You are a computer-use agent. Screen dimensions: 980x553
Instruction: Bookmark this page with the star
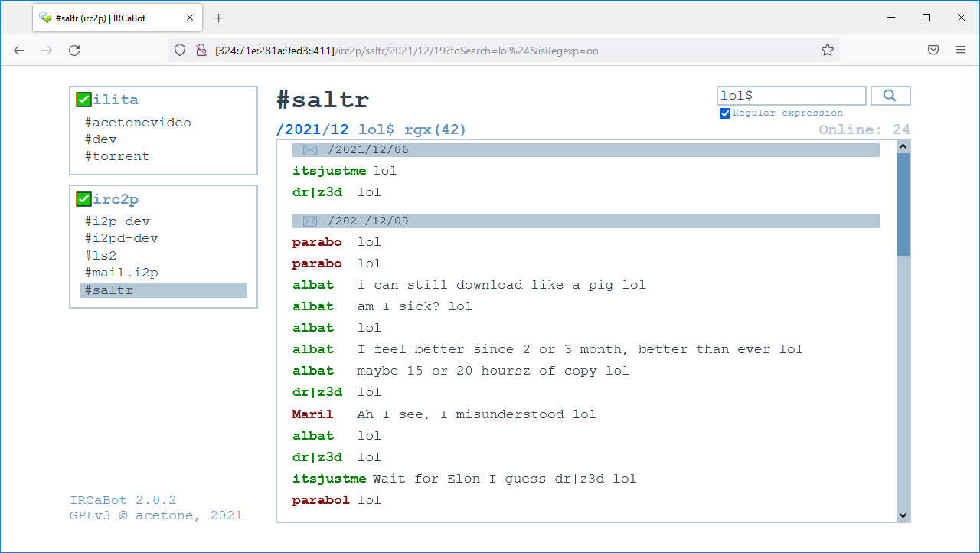click(828, 50)
